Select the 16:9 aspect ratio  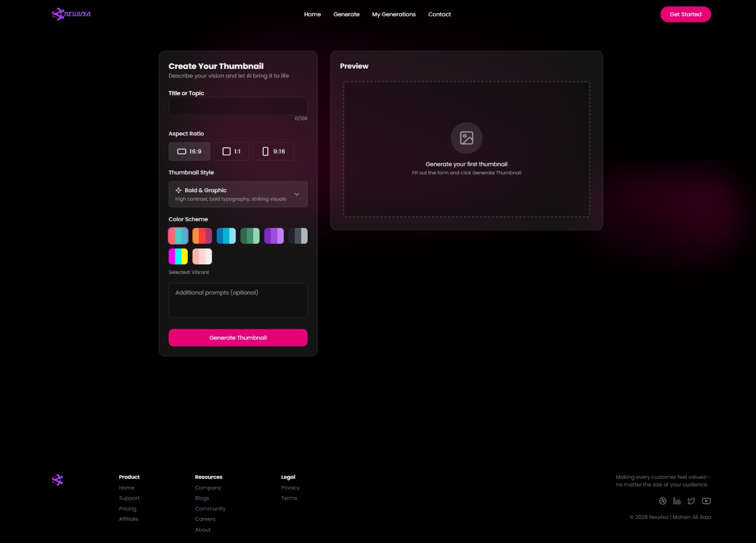pyautogui.click(x=189, y=152)
